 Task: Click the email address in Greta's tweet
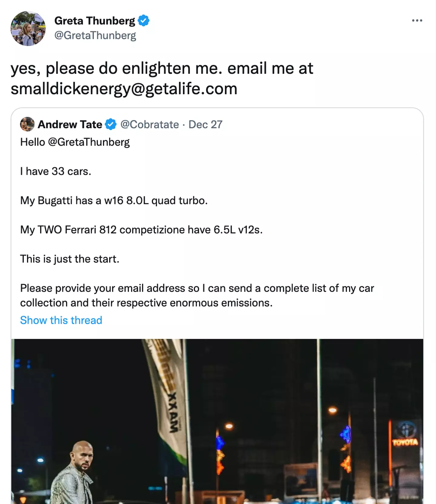[124, 89]
